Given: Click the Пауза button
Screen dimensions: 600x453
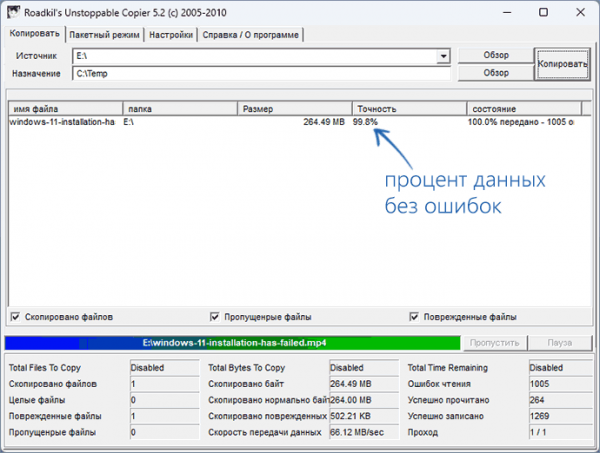Looking at the screenshot, I should [x=559, y=343].
